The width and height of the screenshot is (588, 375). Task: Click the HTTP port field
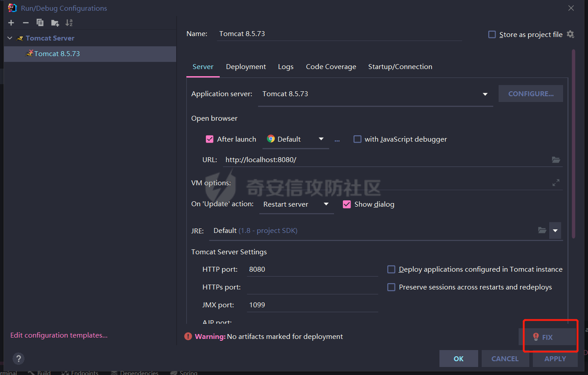tap(312, 269)
